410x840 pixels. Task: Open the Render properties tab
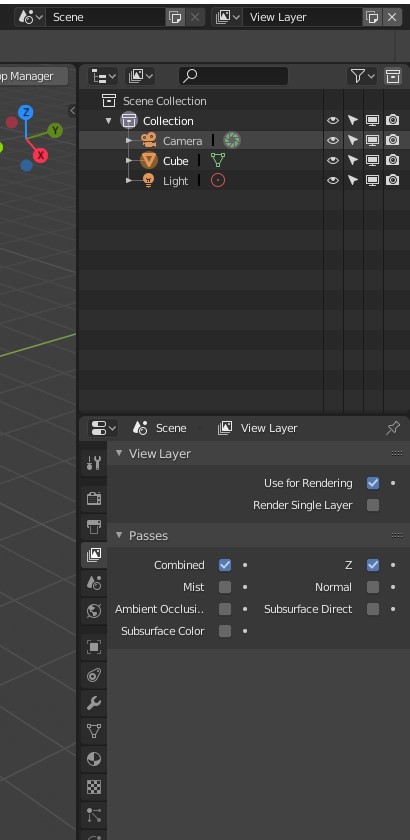(x=94, y=498)
